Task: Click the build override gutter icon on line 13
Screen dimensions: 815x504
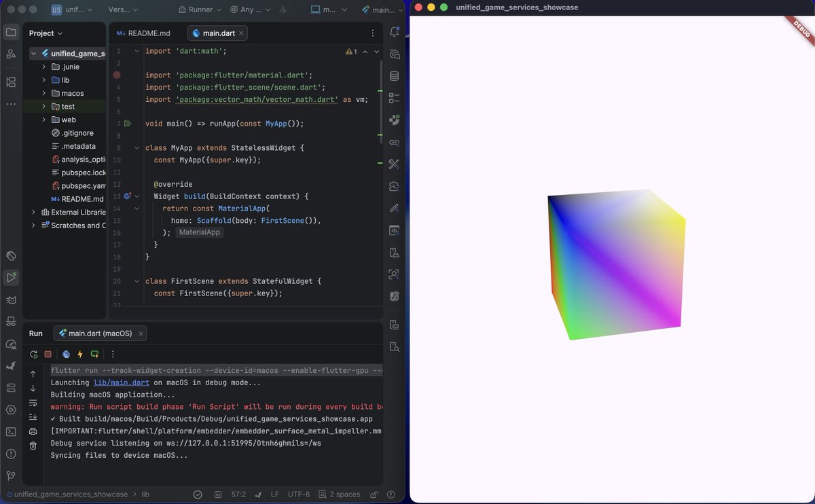Action: point(127,196)
